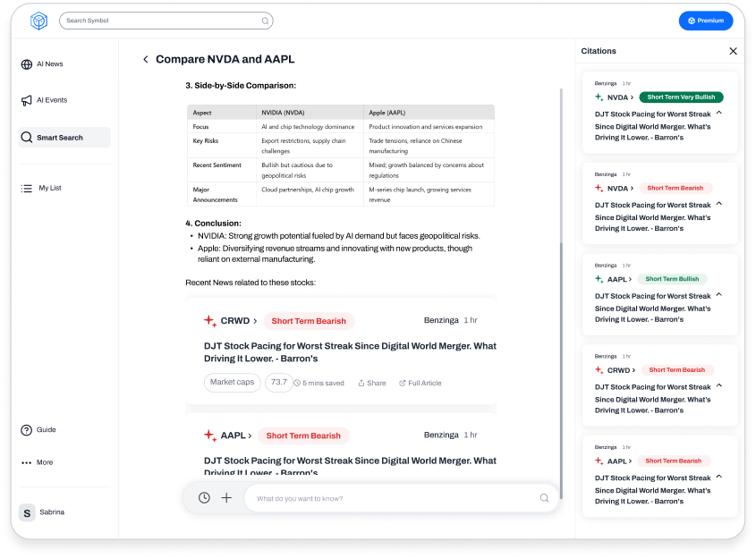Image resolution: width=756 pixels, height=558 pixels.
Task: Click the Short Term Bearish tag on CRWD news card
Action: pyautogui.click(x=309, y=321)
